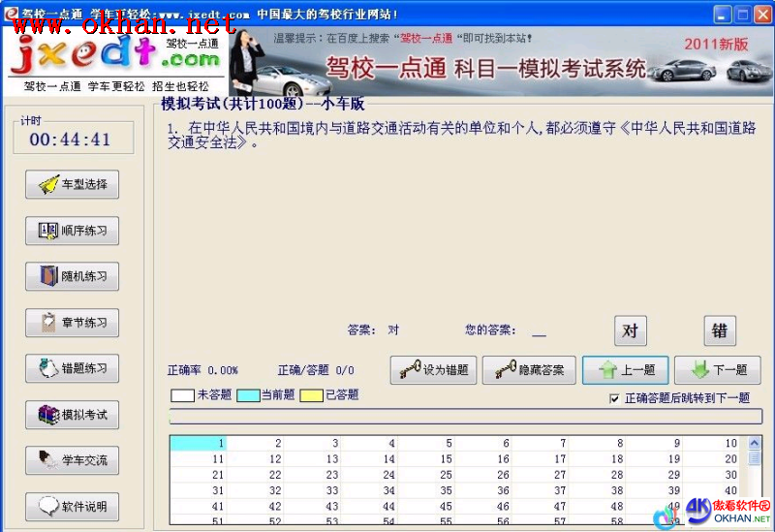Click the 答案: 对 answer label
This screenshot has height=532, width=775.
pos(373,329)
